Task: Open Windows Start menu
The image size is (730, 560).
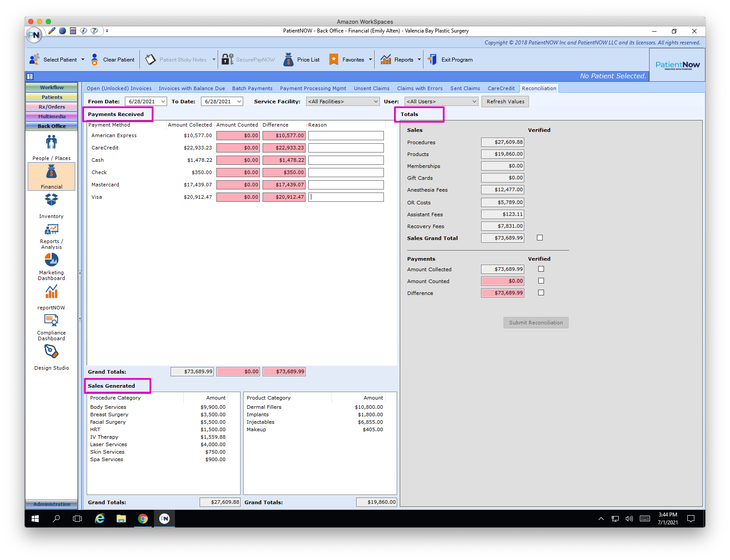Action: pyautogui.click(x=35, y=519)
